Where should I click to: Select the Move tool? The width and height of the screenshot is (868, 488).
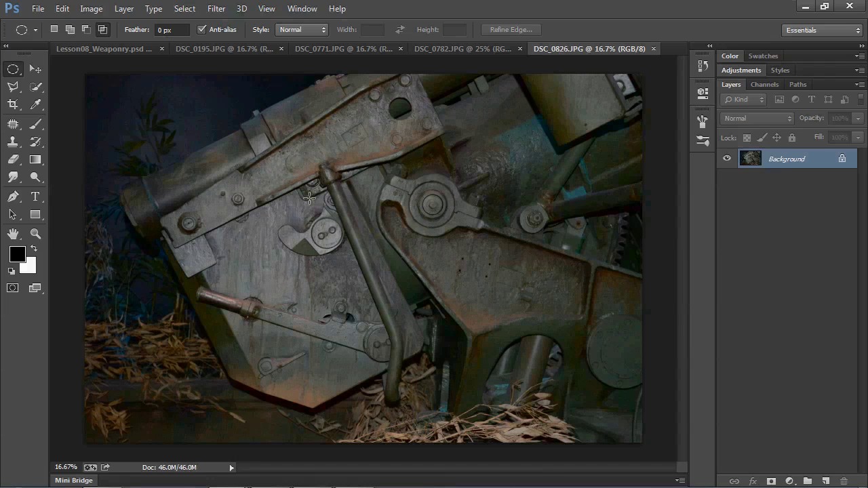click(x=35, y=69)
